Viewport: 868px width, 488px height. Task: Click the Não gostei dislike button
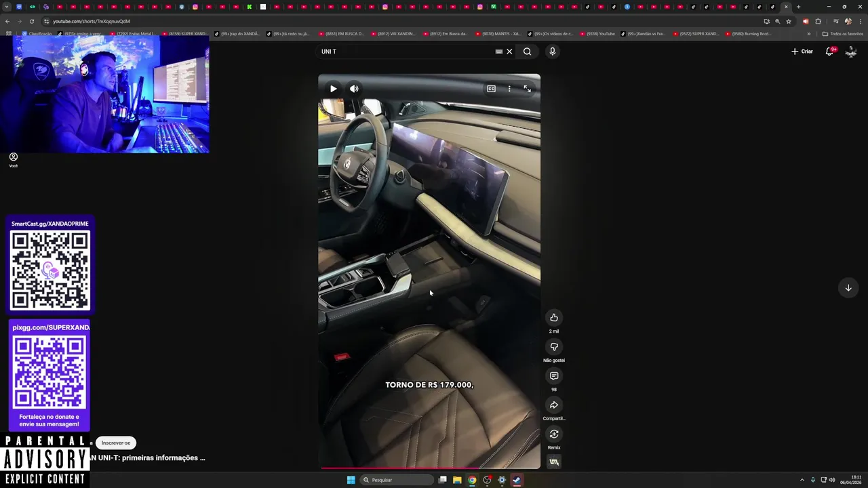point(554,347)
